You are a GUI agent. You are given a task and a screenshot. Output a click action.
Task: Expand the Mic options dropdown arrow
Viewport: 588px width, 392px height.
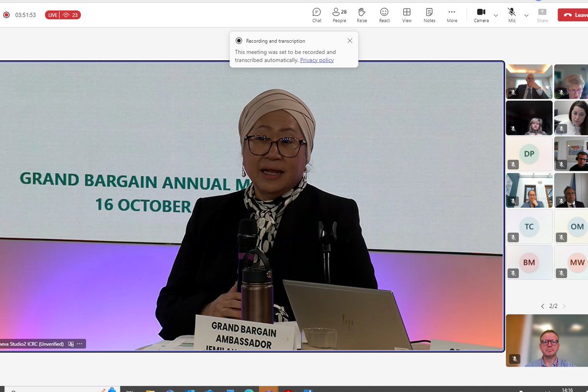pos(526,15)
